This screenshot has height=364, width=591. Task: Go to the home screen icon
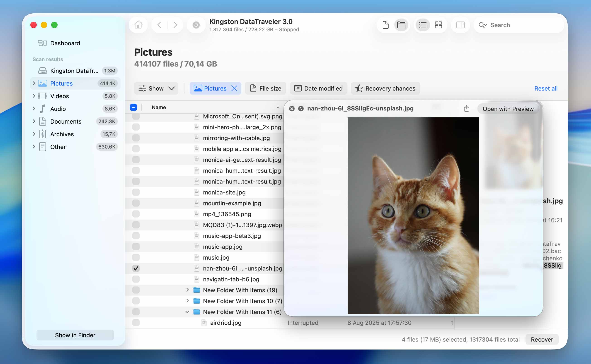[138, 25]
